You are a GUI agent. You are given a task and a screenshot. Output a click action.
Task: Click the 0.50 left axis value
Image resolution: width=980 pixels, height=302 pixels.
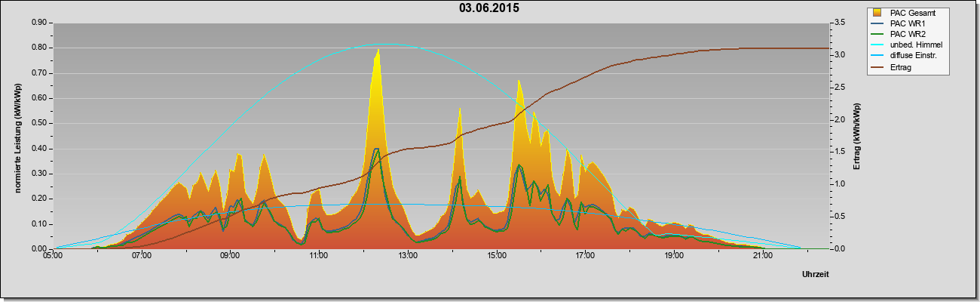coord(38,123)
